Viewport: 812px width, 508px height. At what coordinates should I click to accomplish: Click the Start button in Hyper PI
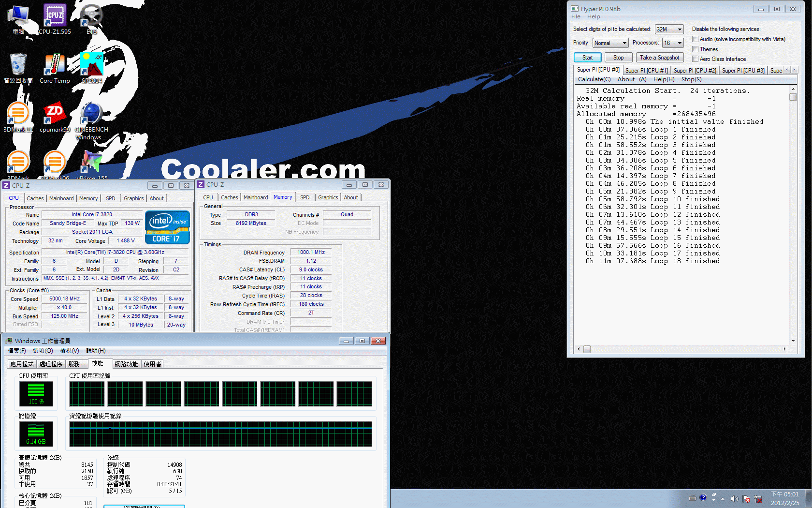click(x=587, y=58)
